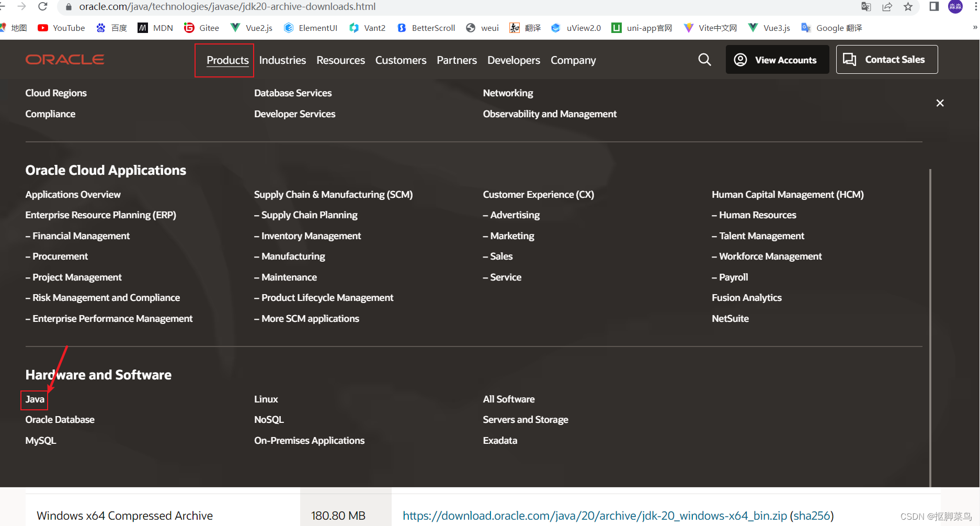
Task: Open the Resources menu
Action: 340,60
